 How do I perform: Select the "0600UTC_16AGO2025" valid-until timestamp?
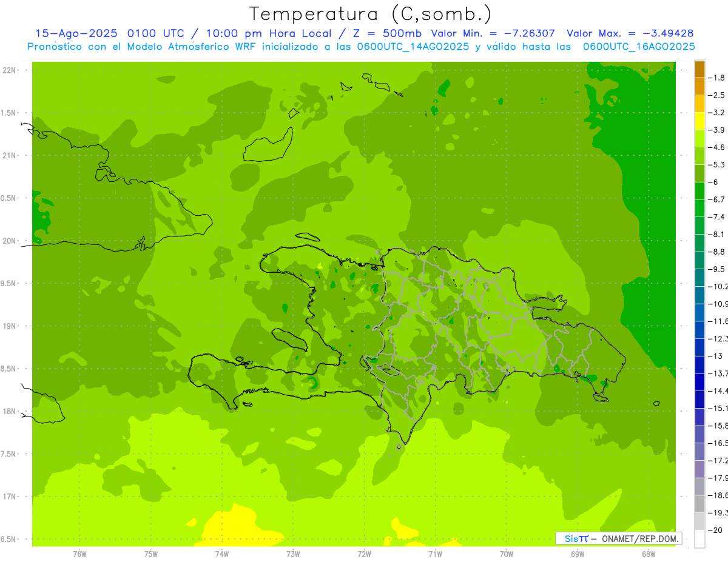point(639,47)
